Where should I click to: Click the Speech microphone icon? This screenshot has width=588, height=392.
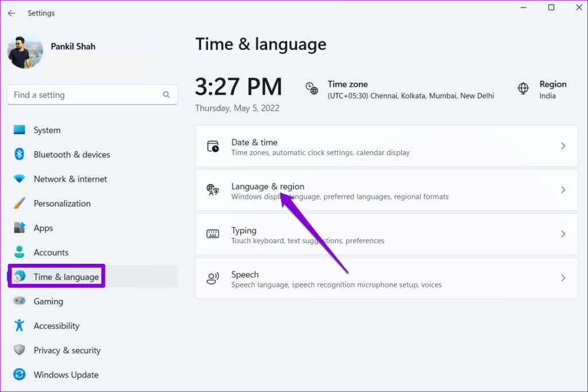(x=212, y=278)
